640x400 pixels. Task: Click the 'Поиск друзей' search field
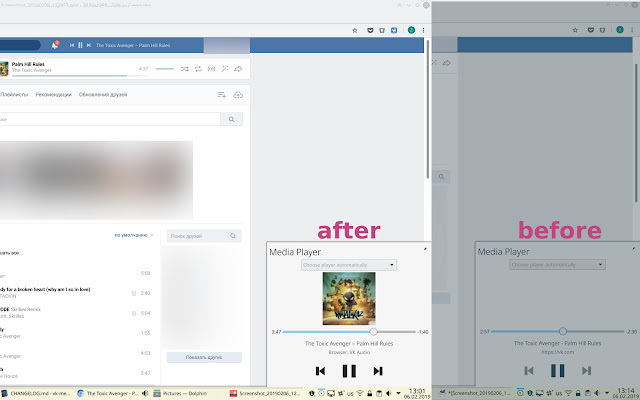tap(204, 236)
